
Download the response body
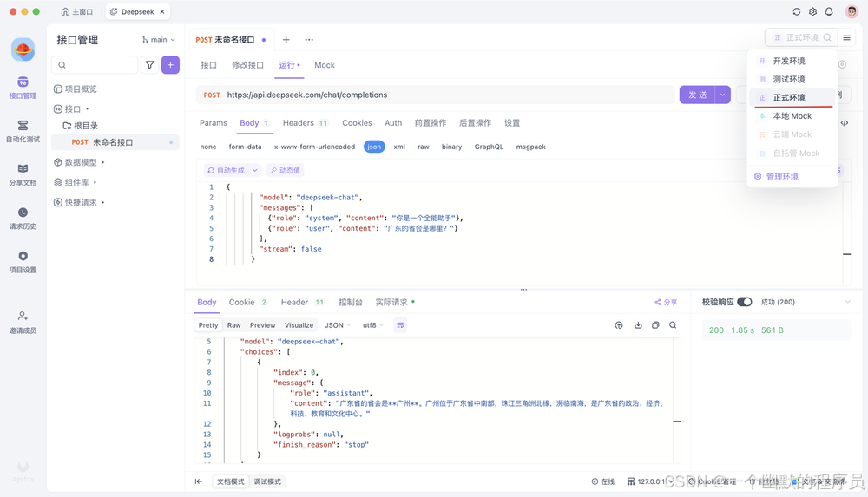638,325
